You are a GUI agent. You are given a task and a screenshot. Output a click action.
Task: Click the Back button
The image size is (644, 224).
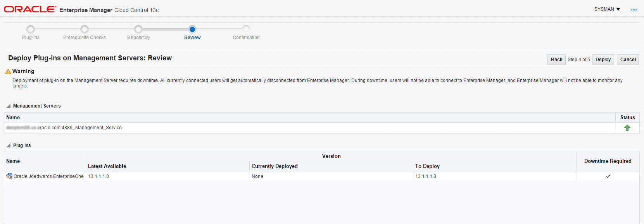556,60
